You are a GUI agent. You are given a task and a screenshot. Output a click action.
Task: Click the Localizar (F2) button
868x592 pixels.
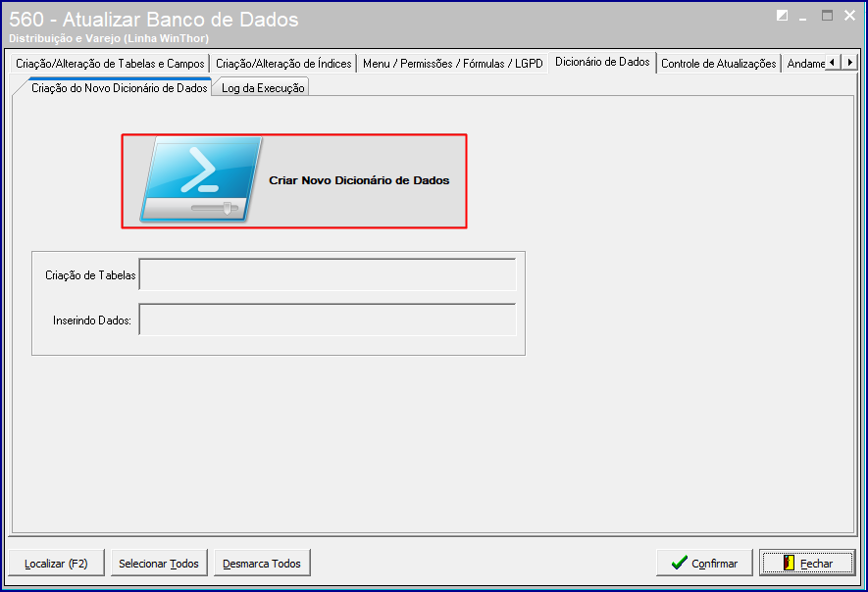[x=57, y=563]
